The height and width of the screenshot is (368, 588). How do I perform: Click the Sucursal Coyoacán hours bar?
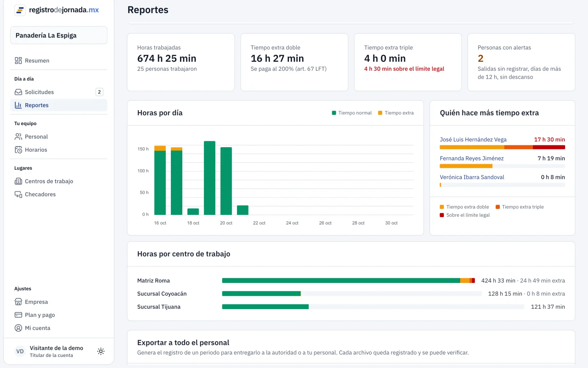coord(352,294)
